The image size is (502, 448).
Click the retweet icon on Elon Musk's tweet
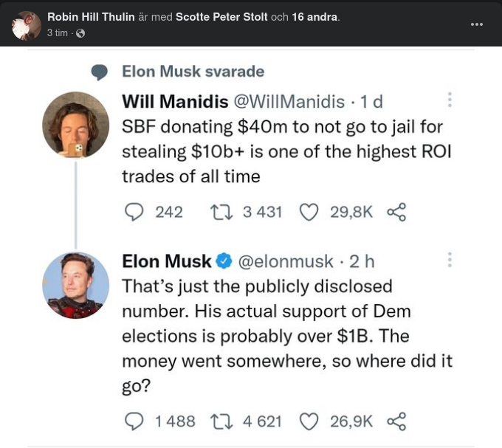coord(221,421)
